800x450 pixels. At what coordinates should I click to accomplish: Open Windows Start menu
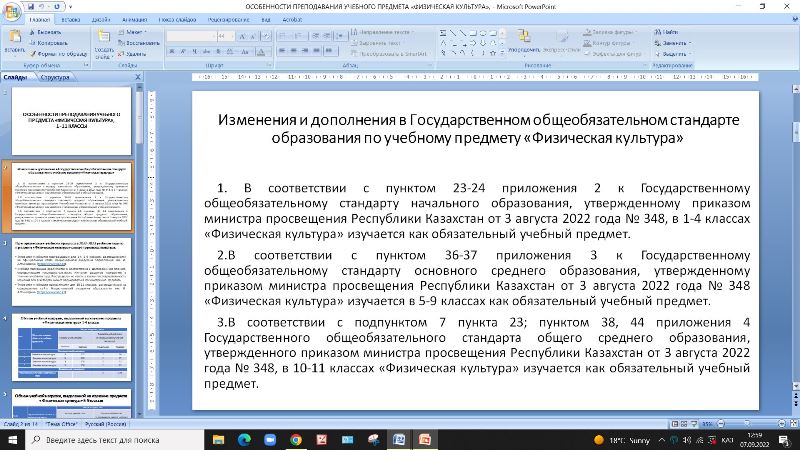[x=12, y=439]
